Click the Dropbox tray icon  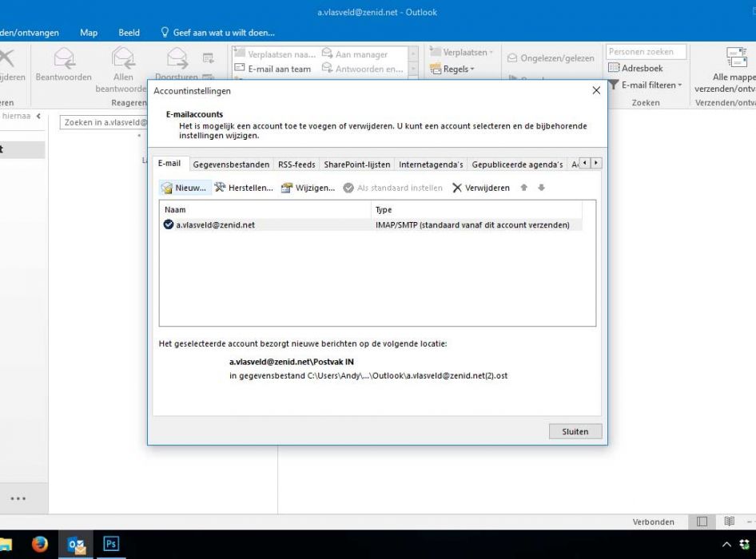pyautogui.click(x=746, y=545)
